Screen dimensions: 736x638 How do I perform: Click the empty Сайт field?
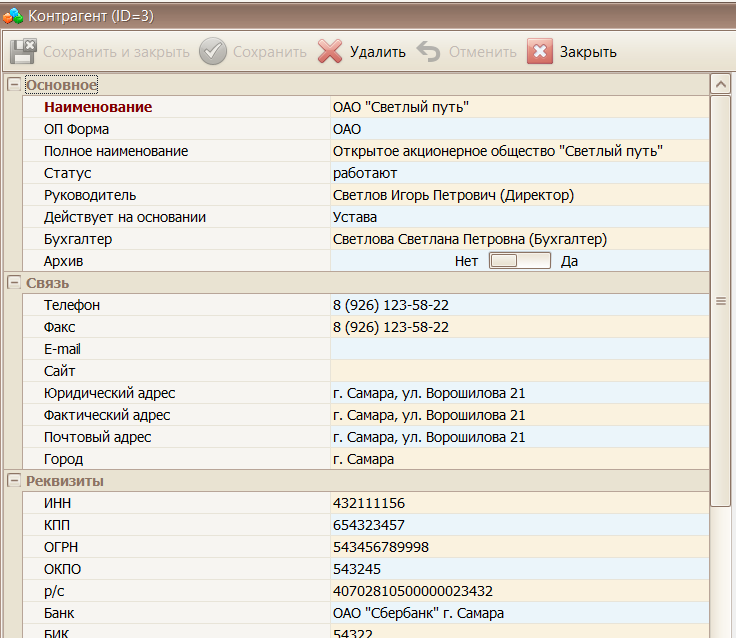[x=518, y=371]
